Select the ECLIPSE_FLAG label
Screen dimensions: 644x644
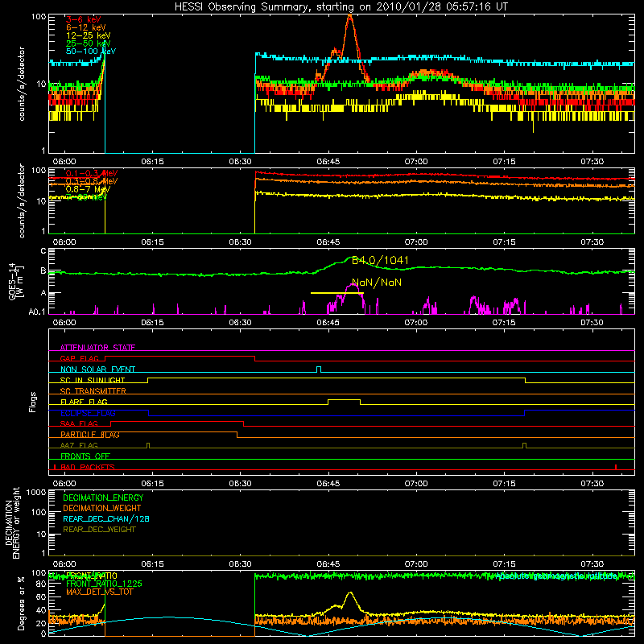(88, 413)
